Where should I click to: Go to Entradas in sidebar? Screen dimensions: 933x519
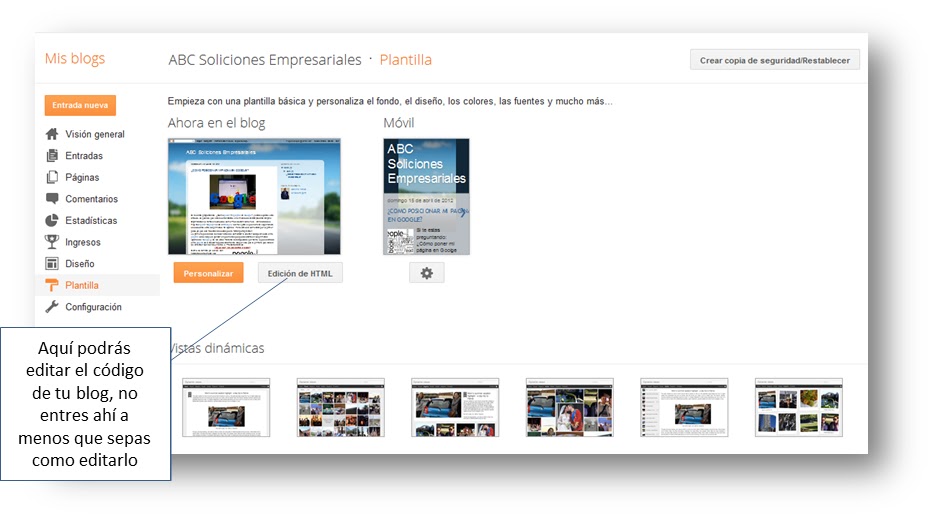pyautogui.click(x=84, y=155)
